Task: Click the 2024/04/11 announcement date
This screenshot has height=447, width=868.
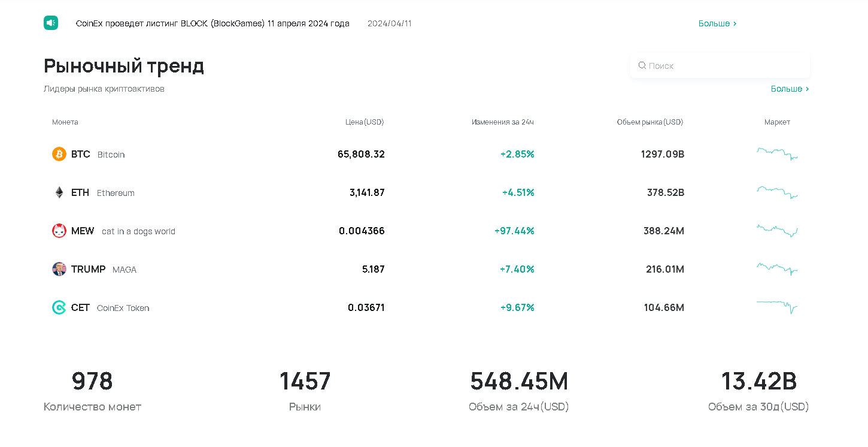Action: coord(390,23)
